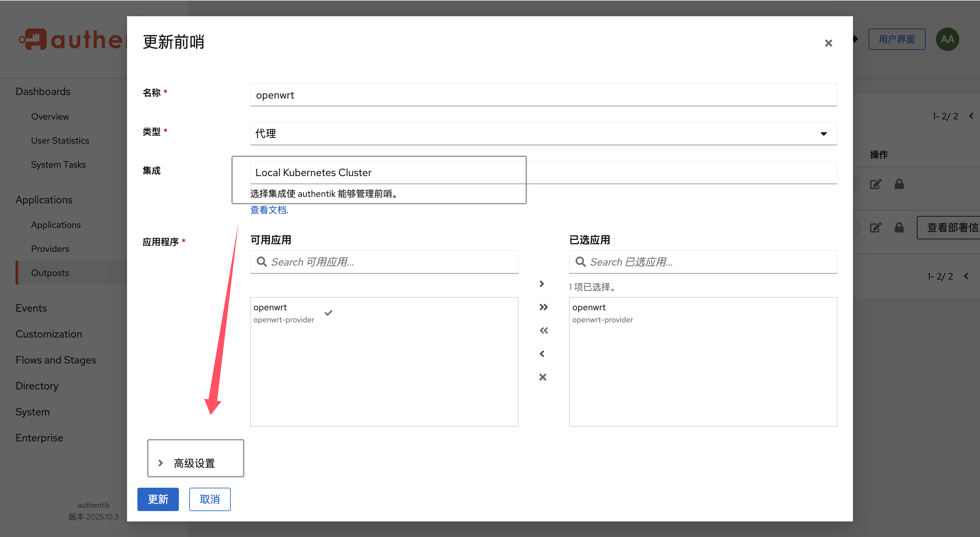
Task: Click the first row edit icon
Action: coord(875,185)
